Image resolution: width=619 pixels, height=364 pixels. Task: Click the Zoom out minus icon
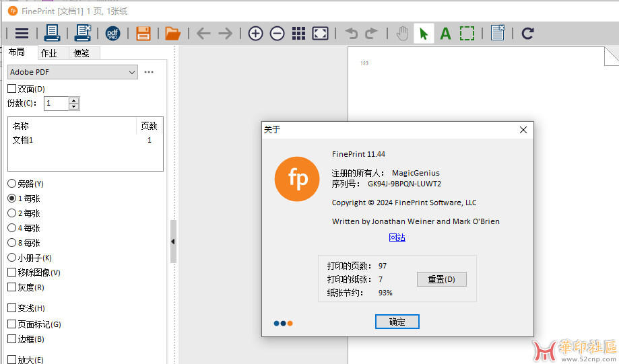pyautogui.click(x=277, y=34)
